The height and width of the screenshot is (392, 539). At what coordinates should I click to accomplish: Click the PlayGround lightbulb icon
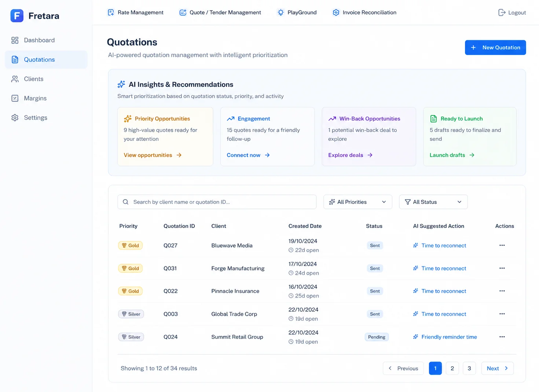[280, 12]
